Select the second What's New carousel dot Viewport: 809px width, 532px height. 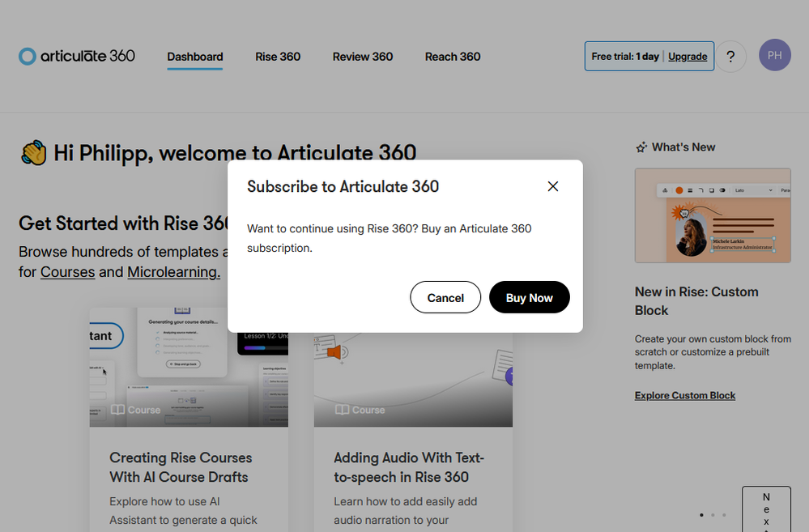(x=713, y=515)
